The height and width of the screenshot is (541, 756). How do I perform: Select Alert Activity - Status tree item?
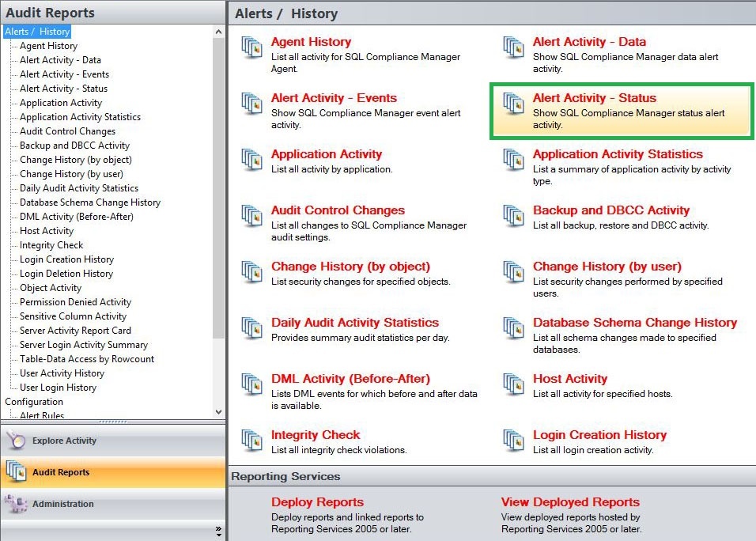pyautogui.click(x=63, y=89)
